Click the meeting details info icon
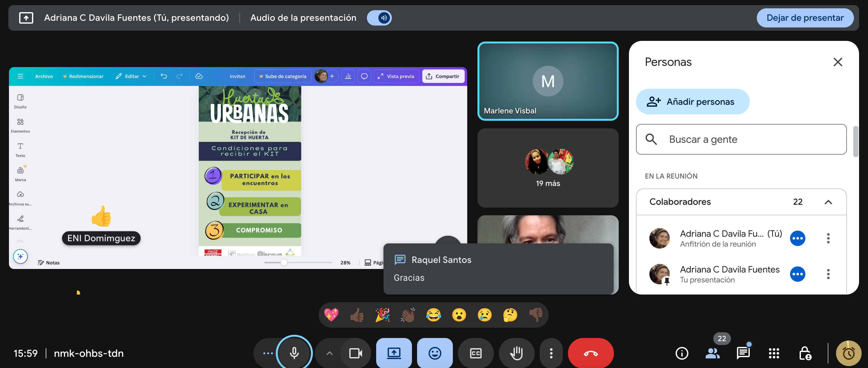This screenshot has width=868, height=368. click(682, 353)
